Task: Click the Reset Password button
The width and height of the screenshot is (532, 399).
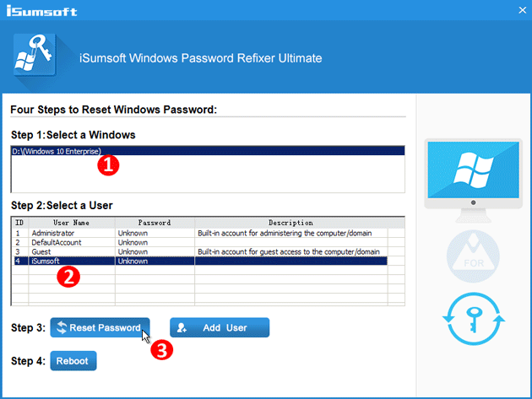Action: click(100, 327)
